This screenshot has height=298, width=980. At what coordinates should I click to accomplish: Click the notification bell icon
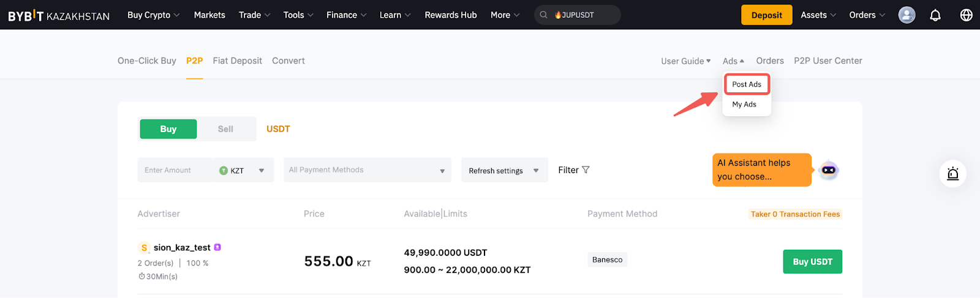tap(935, 15)
